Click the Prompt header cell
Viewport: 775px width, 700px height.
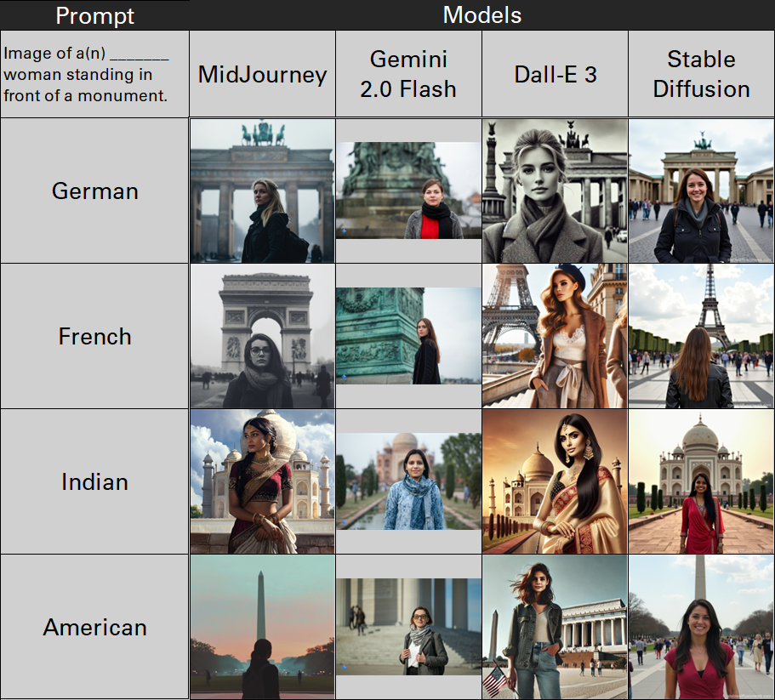[94, 15]
